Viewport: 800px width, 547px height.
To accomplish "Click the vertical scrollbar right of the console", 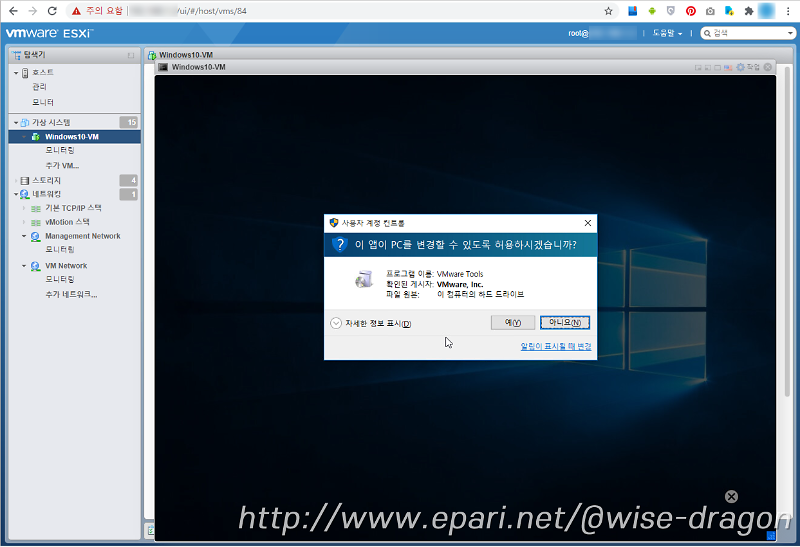I will click(787, 230).
